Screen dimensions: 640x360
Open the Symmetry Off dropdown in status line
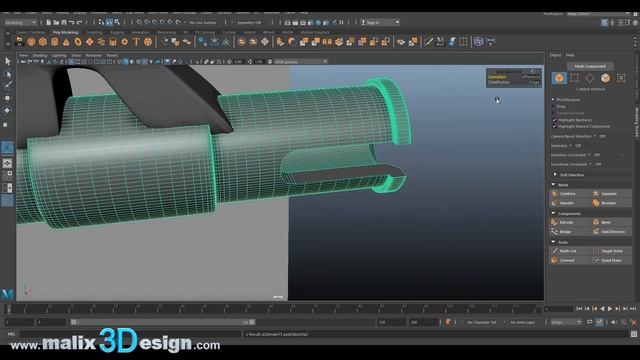(x=249, y=22)
